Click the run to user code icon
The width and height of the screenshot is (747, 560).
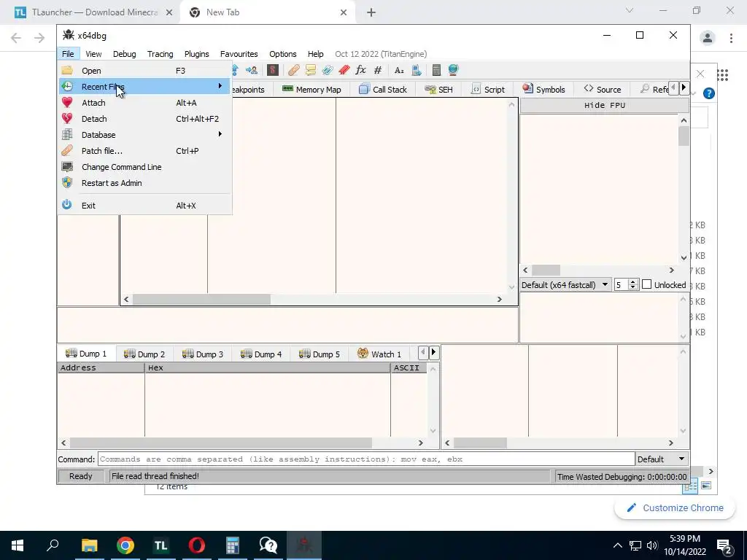[x=252, y=71]
